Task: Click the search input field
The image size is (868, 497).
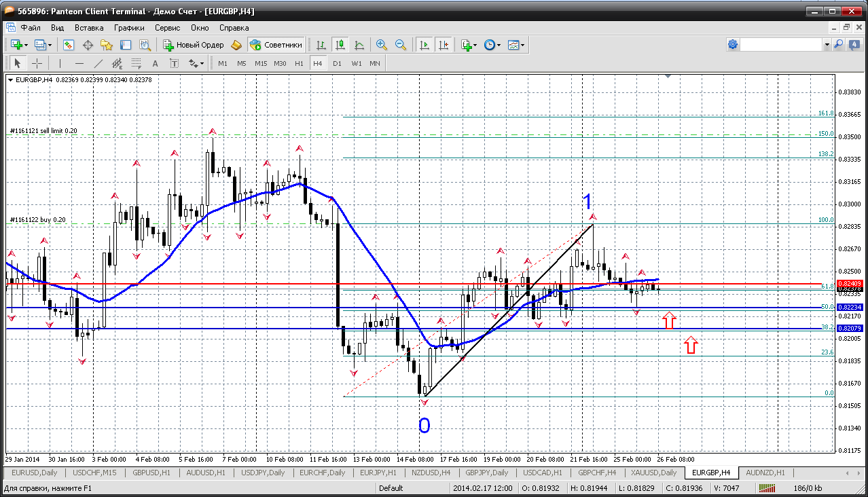Action: (x=781, y=44)
